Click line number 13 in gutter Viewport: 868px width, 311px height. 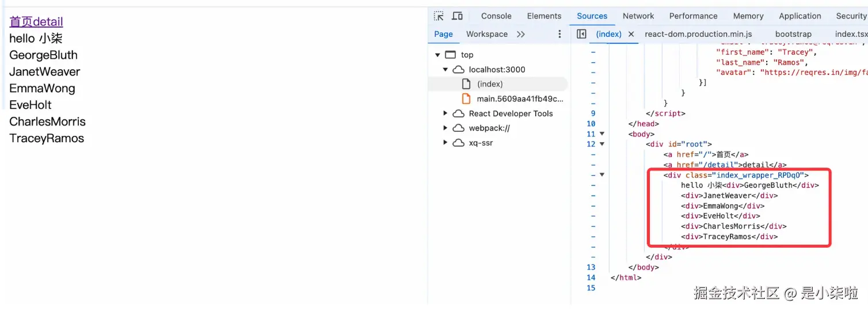coord(591,267)
